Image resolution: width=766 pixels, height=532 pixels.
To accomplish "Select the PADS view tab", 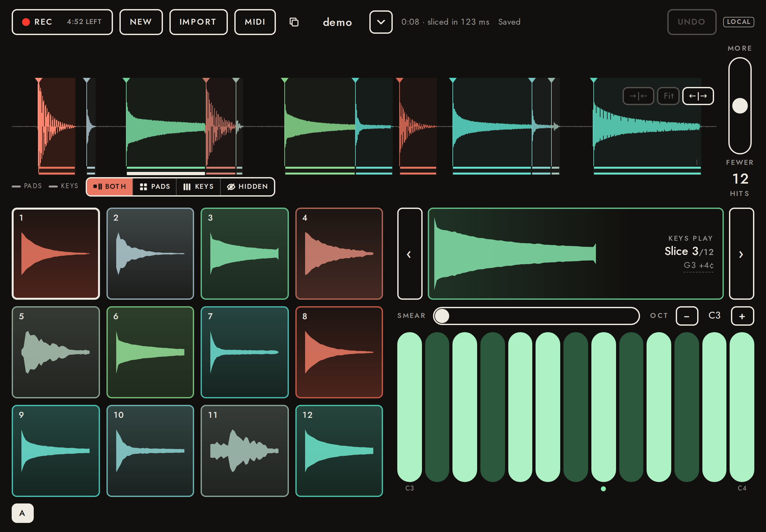I will click(x=155, y=187).
